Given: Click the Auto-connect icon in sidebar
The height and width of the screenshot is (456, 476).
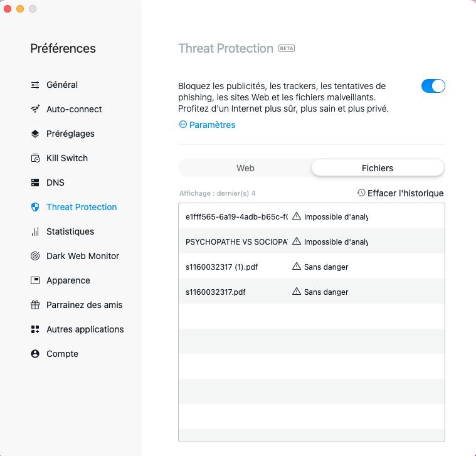Looking at the screenshot, I should pos(35,109).
